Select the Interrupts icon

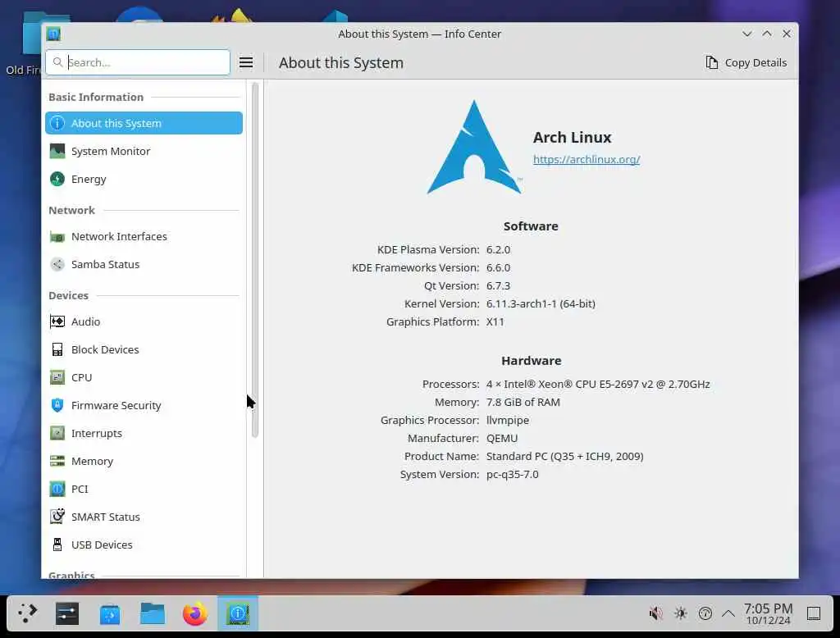click(57, 433)
